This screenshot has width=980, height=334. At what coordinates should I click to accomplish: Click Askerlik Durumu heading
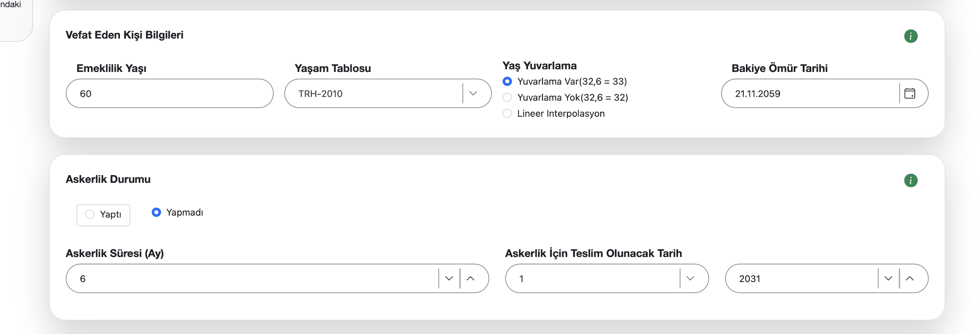[x=108, y=179]
